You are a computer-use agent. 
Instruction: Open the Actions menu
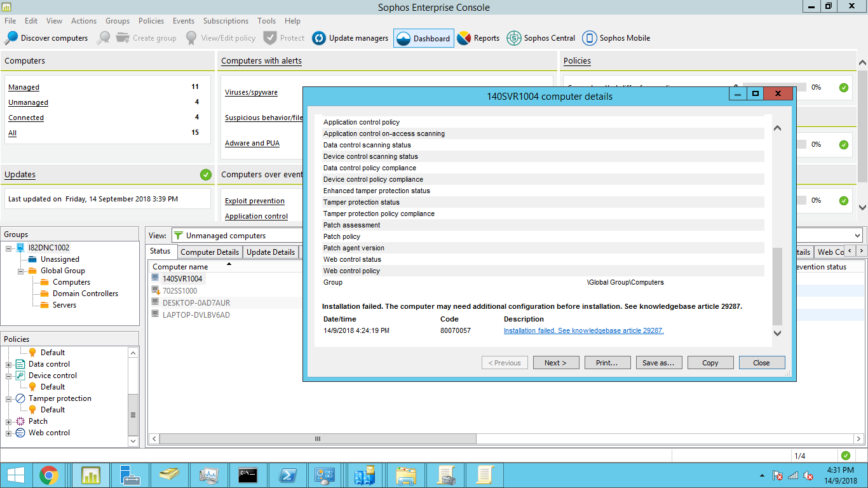pyautogui.click(x=84, y=21)
